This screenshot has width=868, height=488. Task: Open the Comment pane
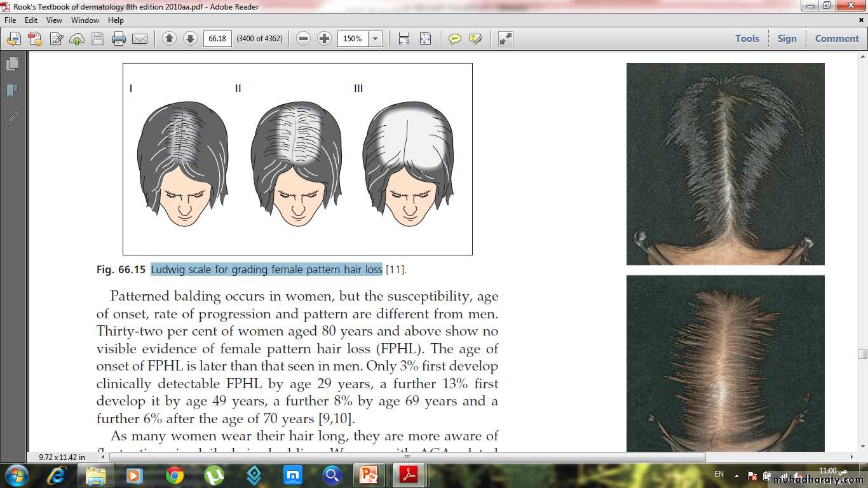[837, 39]
